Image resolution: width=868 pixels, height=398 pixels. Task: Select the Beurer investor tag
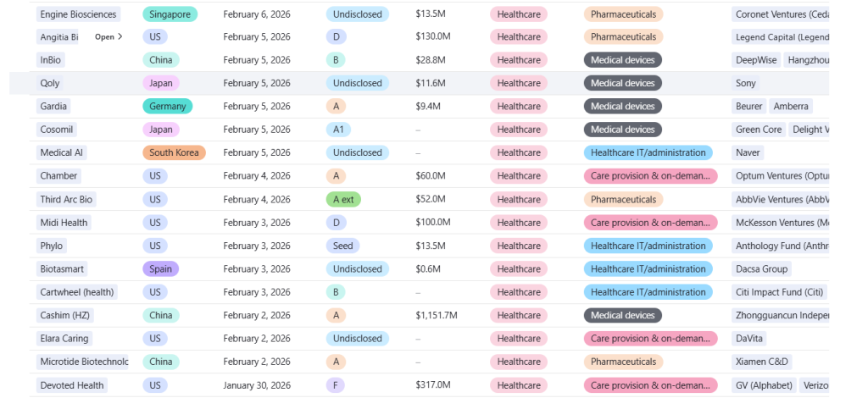point(748,107)
